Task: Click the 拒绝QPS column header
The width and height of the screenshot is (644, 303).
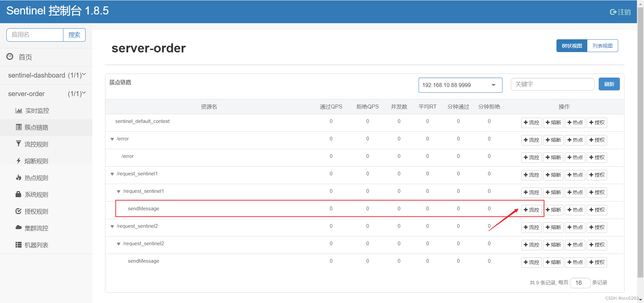Action: click(x=367, y=107)
